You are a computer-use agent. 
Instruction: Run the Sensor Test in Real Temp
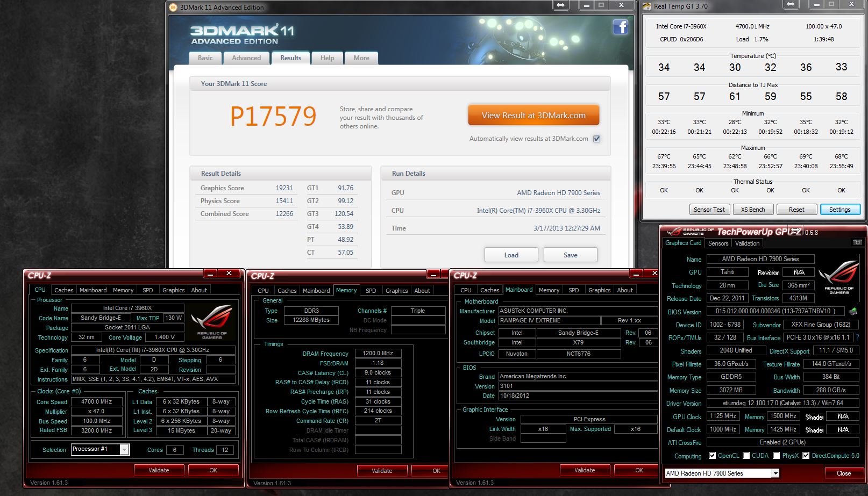click(x=709, y=210)
